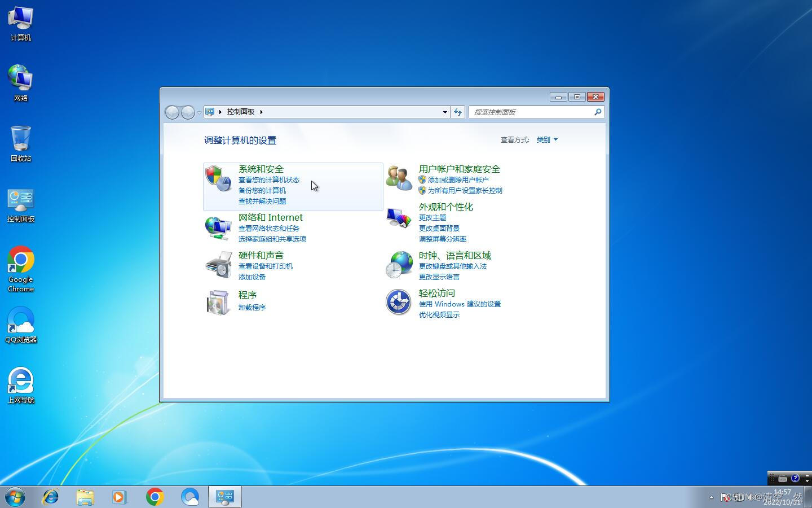This screenshot has width=812, height=508.
Task: Open the recent pages dropdown arrow
Action: [198, 112]
